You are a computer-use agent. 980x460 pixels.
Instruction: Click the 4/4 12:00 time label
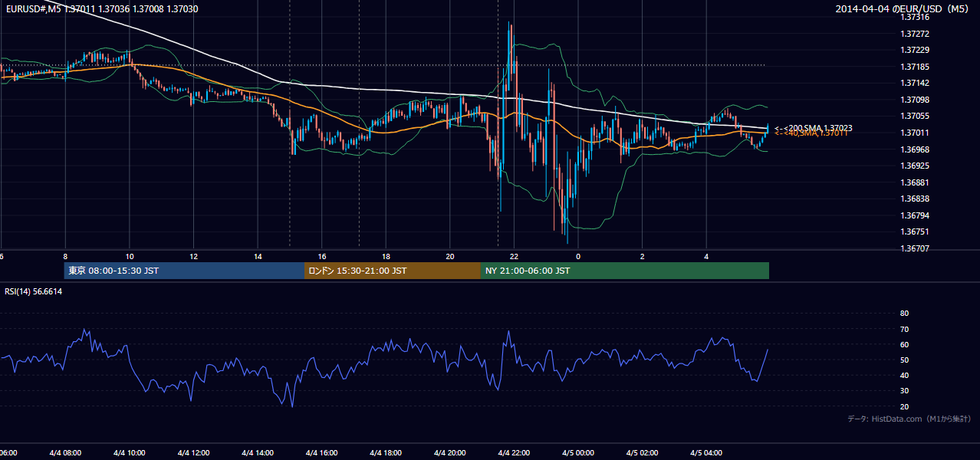coord(194,452)
